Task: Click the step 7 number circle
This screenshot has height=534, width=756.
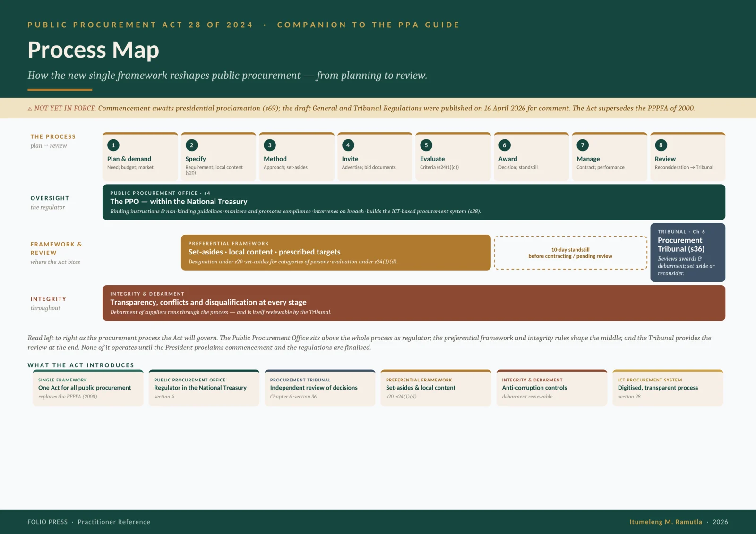Action: (583, 145)
